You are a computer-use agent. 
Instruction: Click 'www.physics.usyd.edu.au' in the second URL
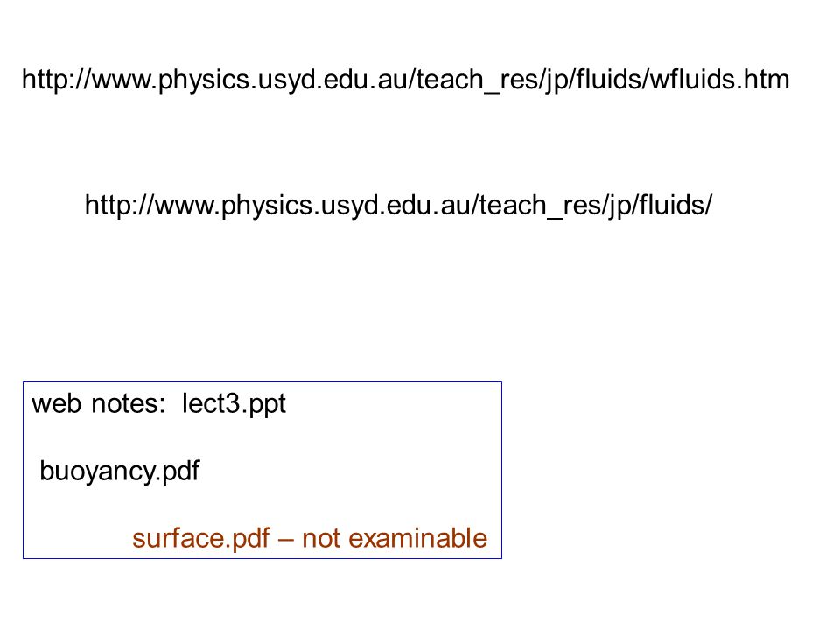(x=313, y=205)
